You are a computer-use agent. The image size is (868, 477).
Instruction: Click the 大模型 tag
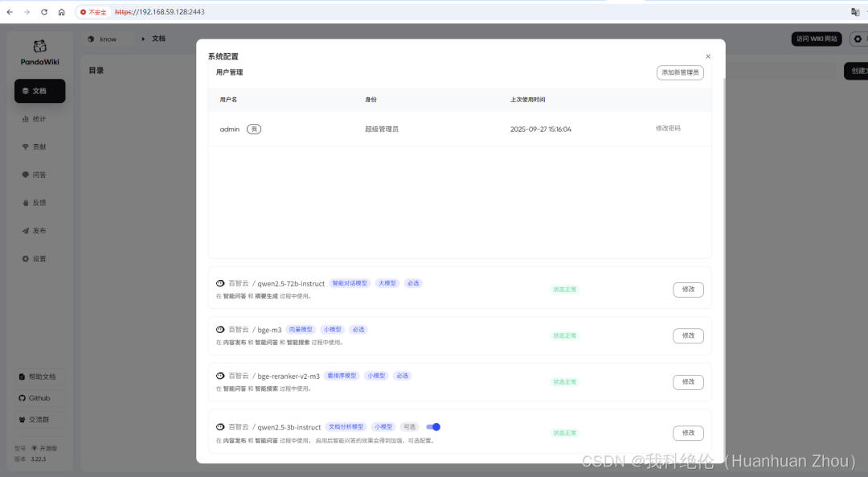tap(387, 283)
